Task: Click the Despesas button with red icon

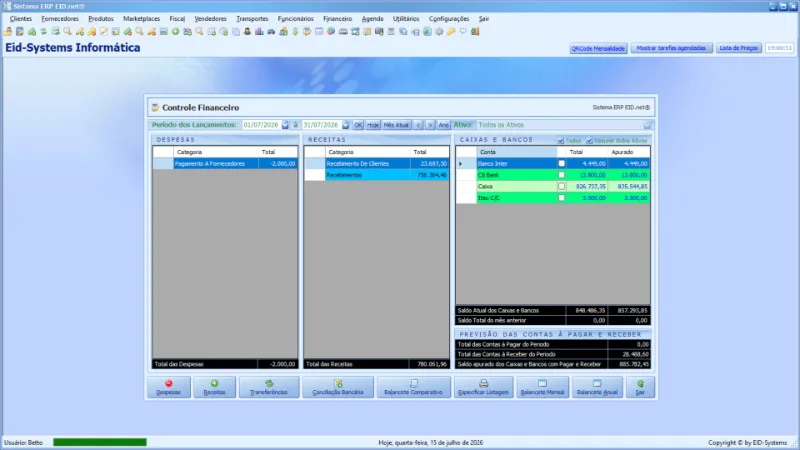Action: pos(169,387)
